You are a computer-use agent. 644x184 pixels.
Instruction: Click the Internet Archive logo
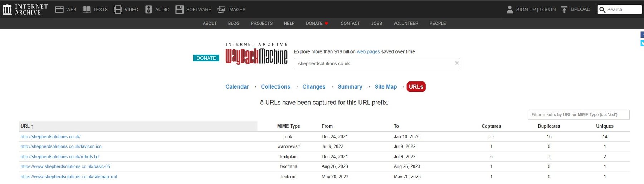pos(25,9)
